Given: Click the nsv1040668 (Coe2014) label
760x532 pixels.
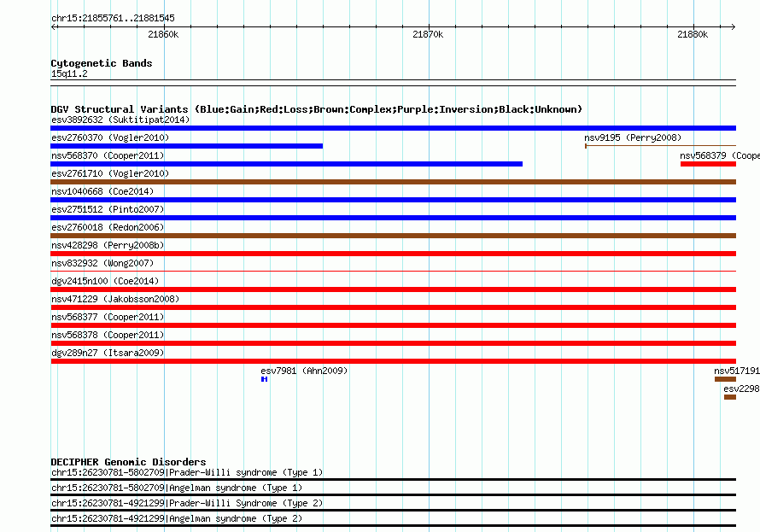Looking at the screenshot, I should pos(102,191).
